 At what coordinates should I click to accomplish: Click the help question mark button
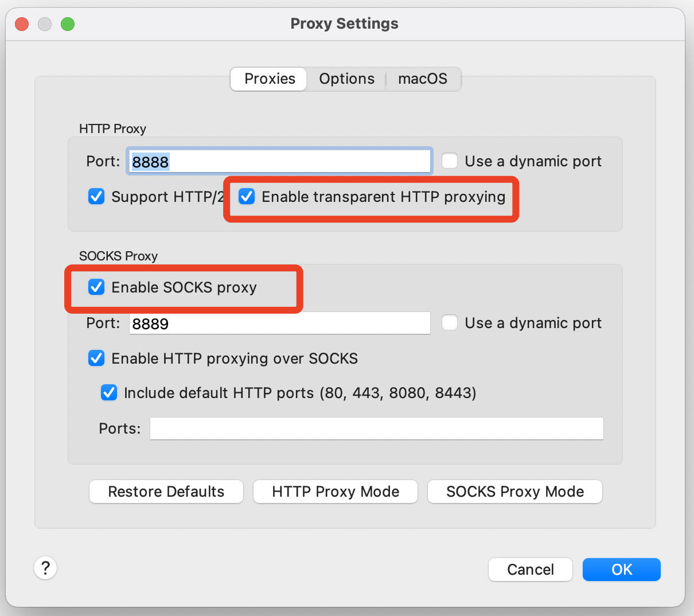45,568
